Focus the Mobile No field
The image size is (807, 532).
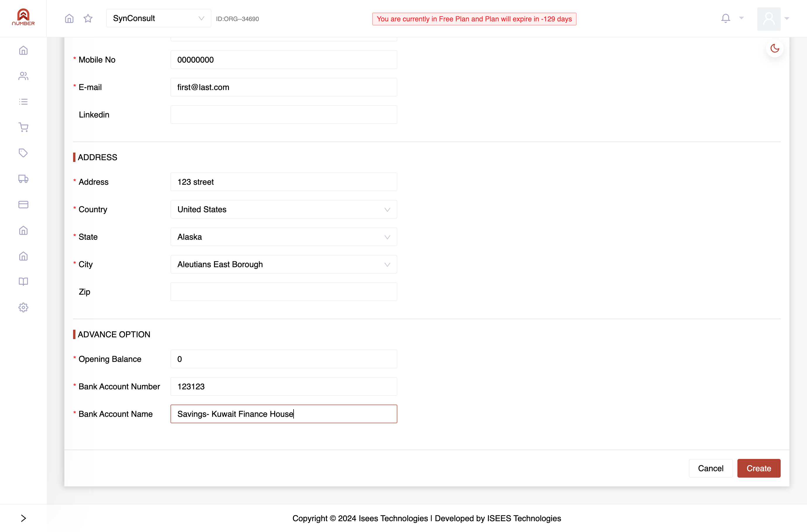284,60
